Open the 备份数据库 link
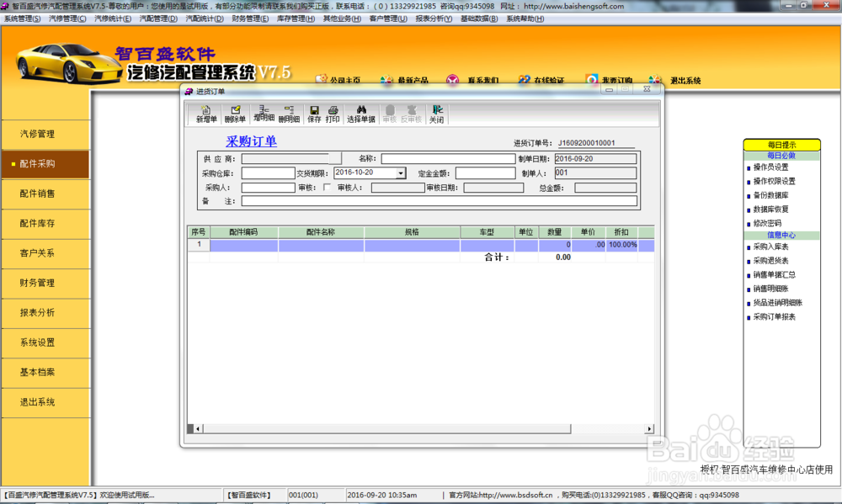This screenshot has height=504, width=842. pyautogui.click(x=770, y=195)
